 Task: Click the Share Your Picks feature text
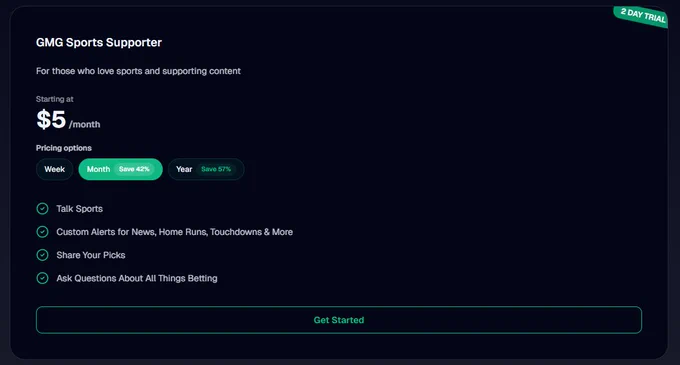click(91, 255)
